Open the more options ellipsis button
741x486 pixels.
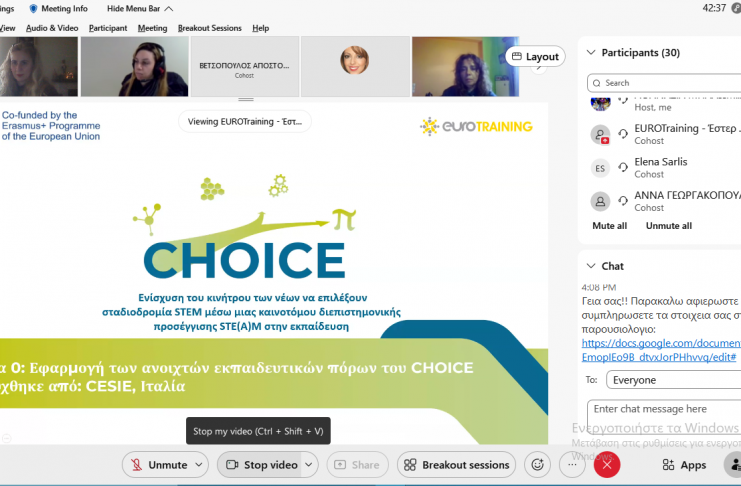(572, 465)
